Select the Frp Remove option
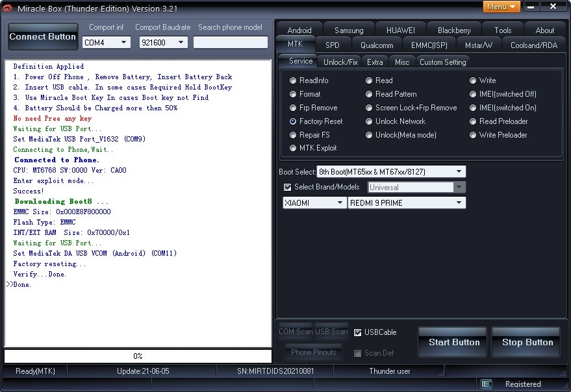Image resolution: width=571 pixels, height=392 pixels. point(314,108)
